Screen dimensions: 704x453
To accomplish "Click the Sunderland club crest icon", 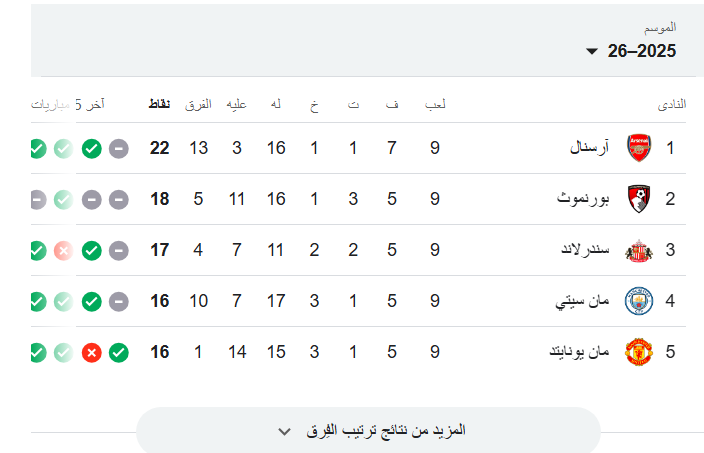I will [x=638, y=250].
